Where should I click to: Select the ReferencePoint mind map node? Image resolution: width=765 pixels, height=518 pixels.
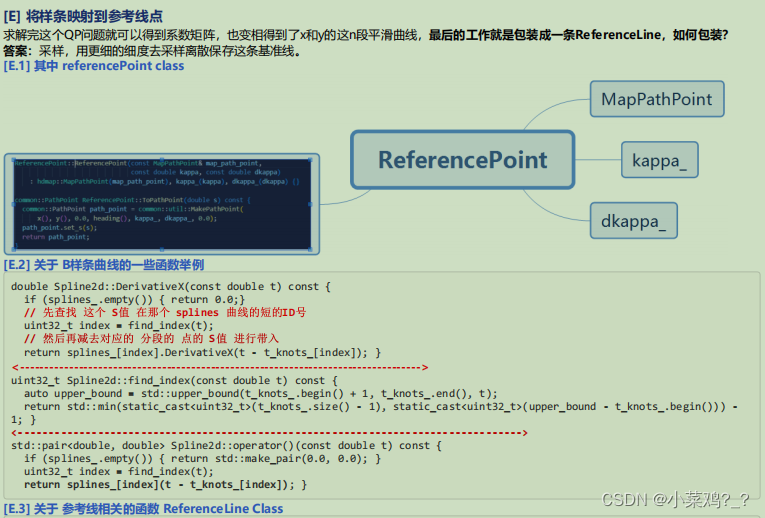pos(463,159)
